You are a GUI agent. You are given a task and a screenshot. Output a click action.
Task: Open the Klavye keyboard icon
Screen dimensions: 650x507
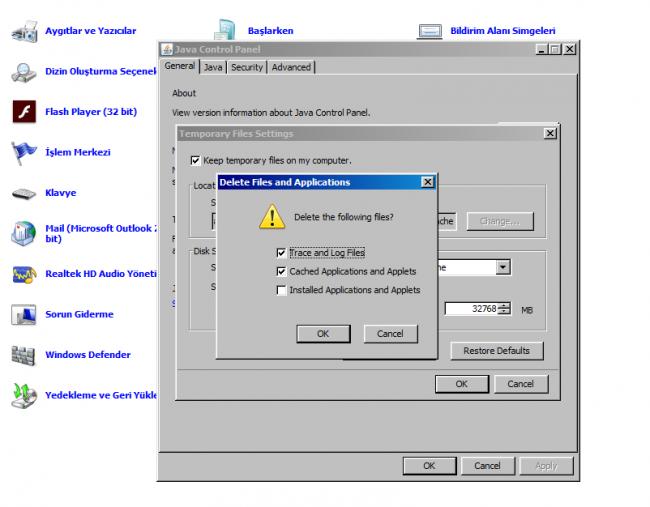24,193
